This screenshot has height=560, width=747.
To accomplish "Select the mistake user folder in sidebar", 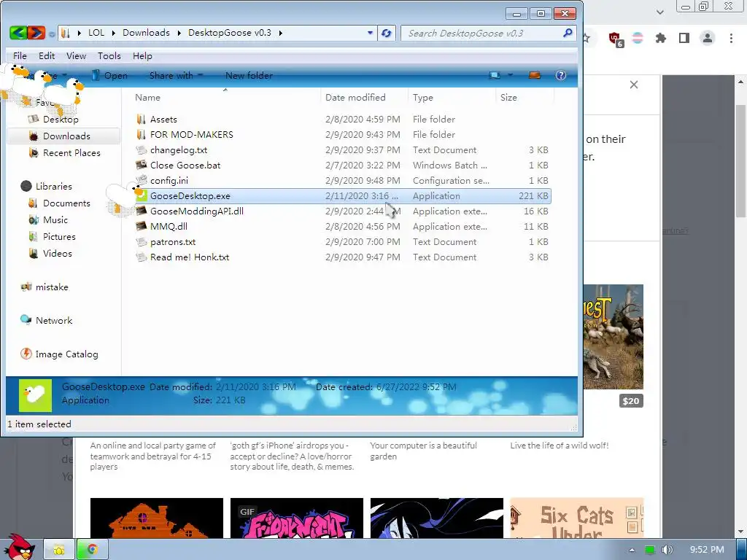I will tap(52, 287).
